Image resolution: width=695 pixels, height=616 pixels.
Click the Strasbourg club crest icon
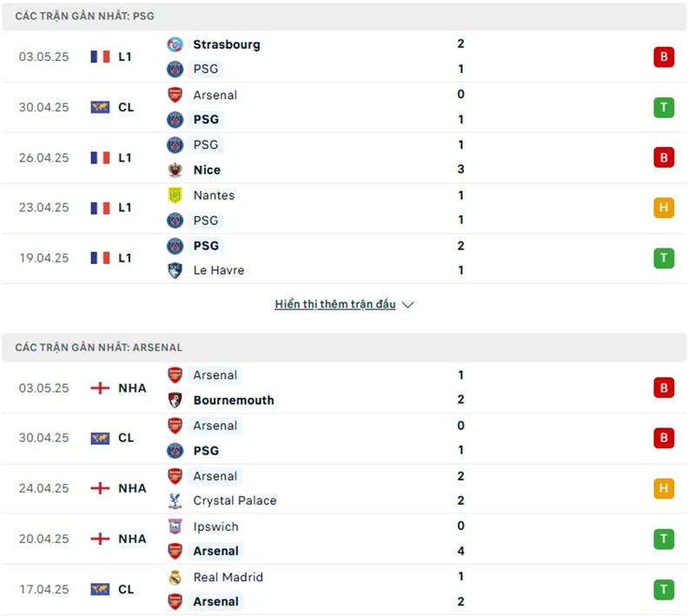pyautogui.click(x=176, y=43)
